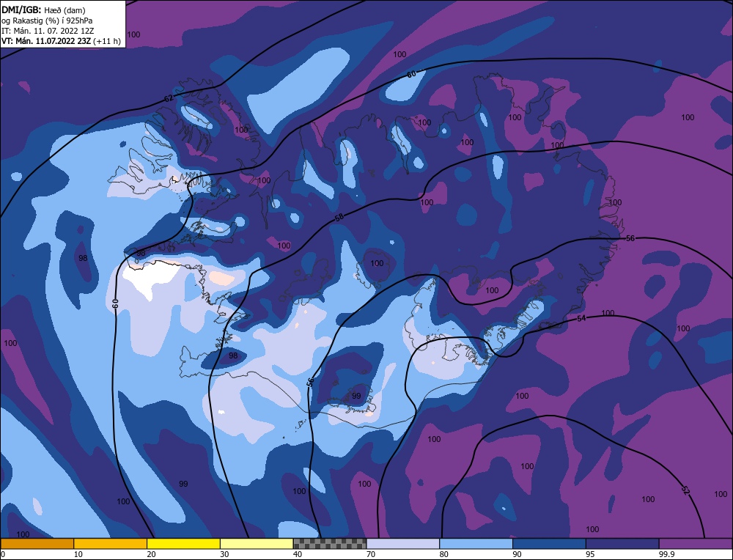
Task: Click the "62" contour line label
Action: point(169,98)
